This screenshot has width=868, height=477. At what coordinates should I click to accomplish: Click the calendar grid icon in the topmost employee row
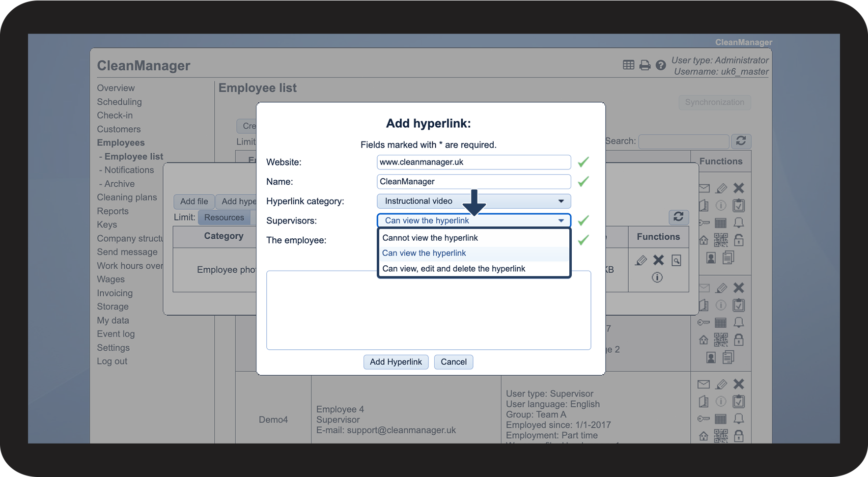[721, 223]
